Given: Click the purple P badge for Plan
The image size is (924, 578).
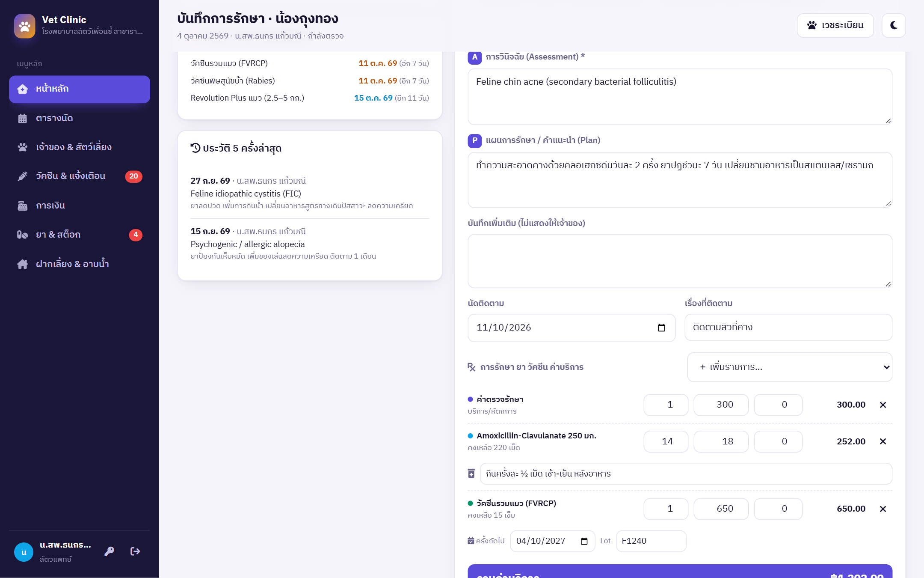Looking at the screenshot, I should pyautogui.click(x=475, y=140).
